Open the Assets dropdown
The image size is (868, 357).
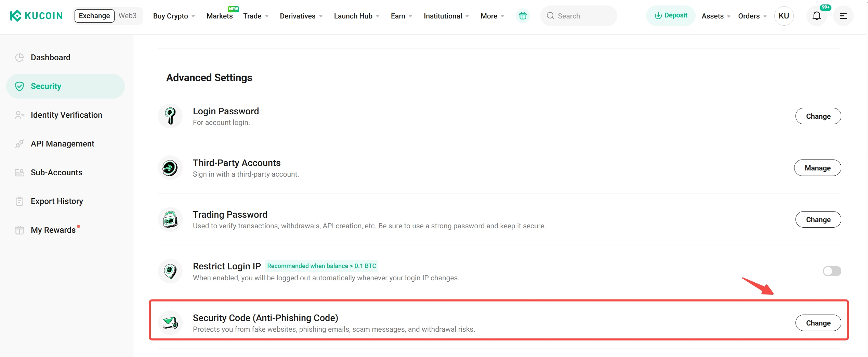(x=715, y=16)
